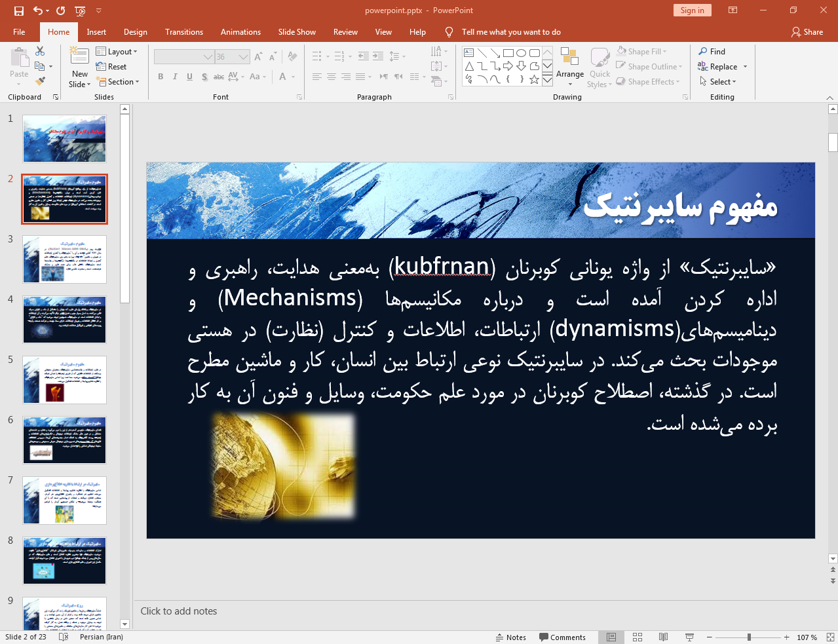The height and width of the screenshot is (644, 838).
Task: Start Slide Show icon in status bar
Action: (689, 637)
